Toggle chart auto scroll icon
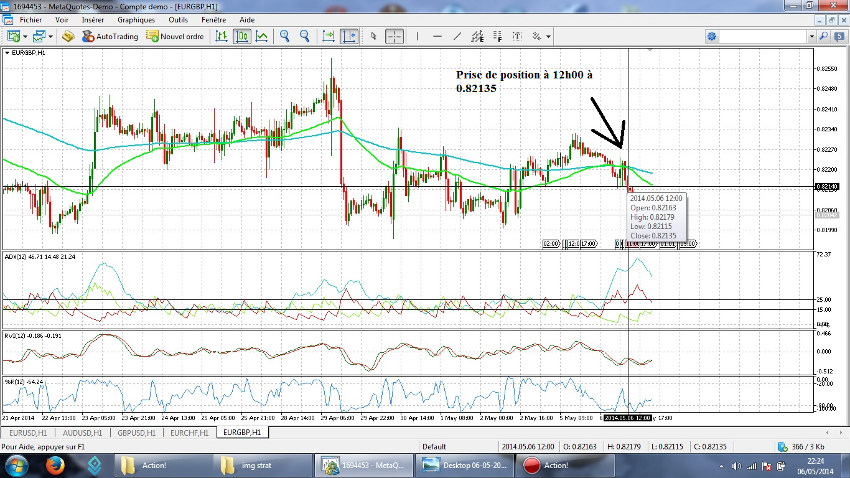Image resolution: width=850 pixels, height=478 pixels. [329, 36]
